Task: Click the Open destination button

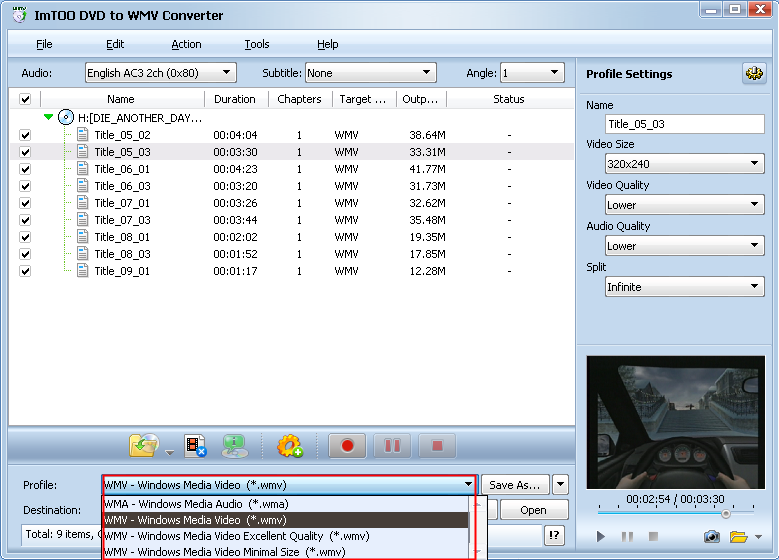Action: (534, 510)
